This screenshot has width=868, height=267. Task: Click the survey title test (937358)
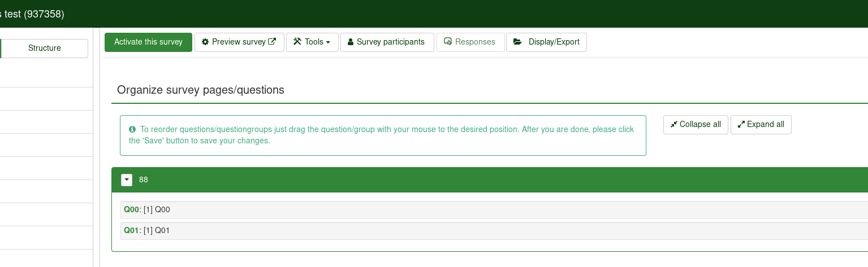click(x=34, y=14)
